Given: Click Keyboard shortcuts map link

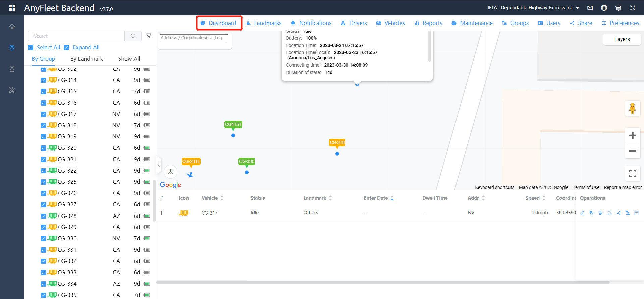Looking at the screenshot, I should pos(494,187).
